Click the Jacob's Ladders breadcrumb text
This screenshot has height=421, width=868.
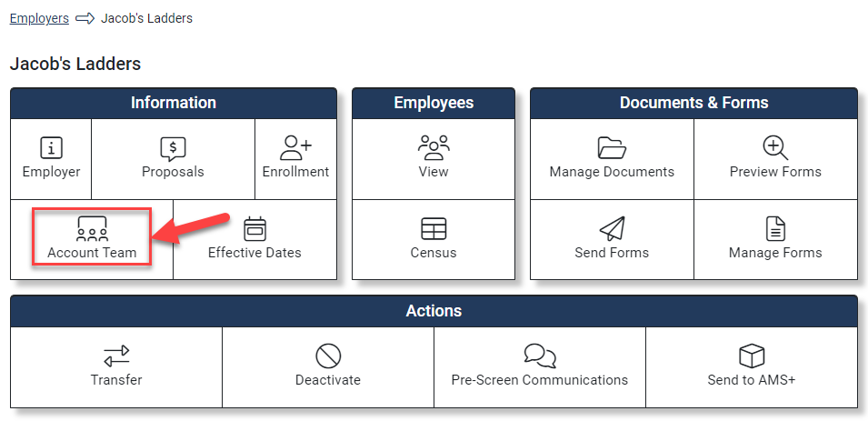[x=146, y=18]
